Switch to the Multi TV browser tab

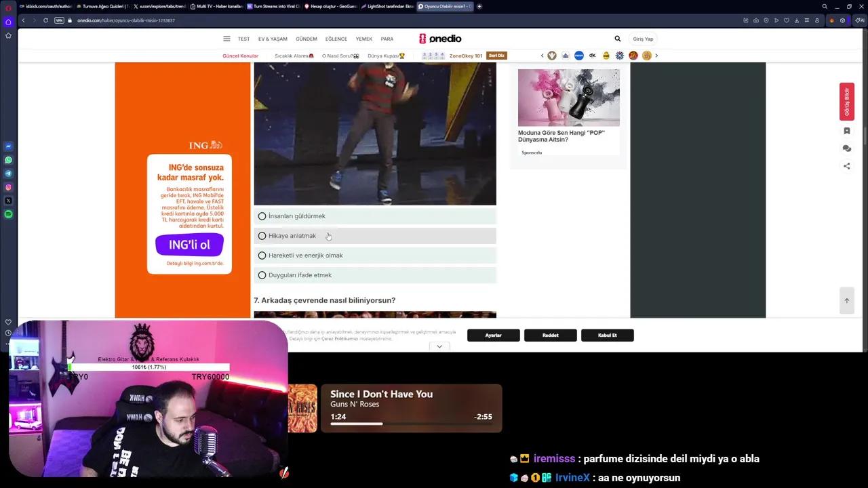tap(216, 6)
